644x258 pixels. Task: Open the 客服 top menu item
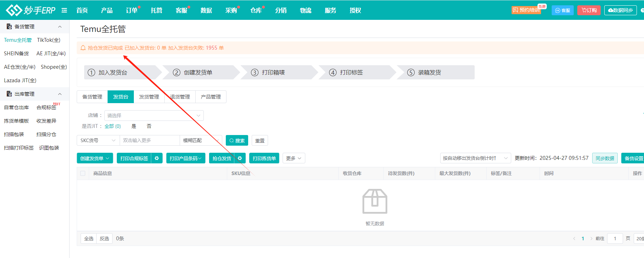(181, 10)
